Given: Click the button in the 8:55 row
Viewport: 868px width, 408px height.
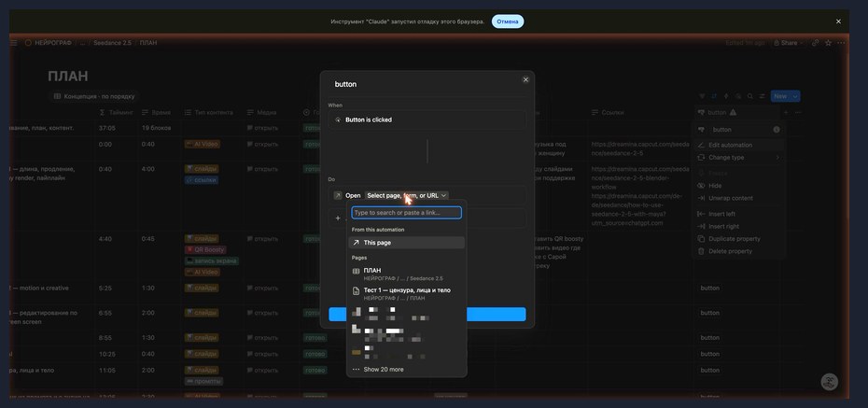Looking at the screenshot, I should click(709, 338).
